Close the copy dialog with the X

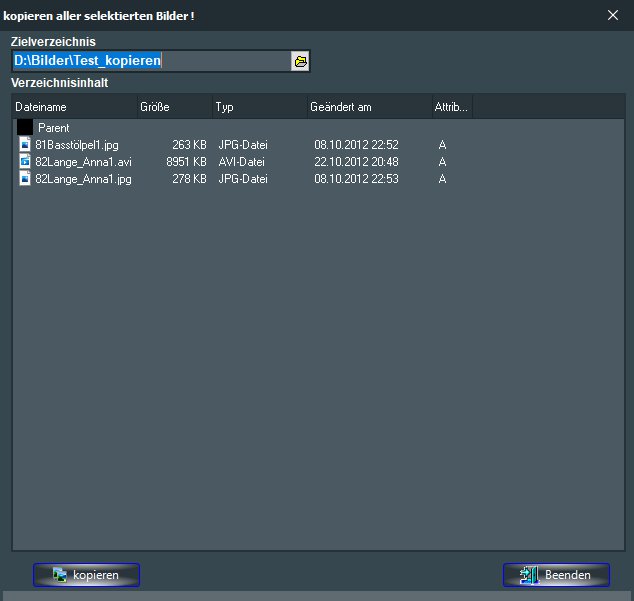click(x=613, y=14)
